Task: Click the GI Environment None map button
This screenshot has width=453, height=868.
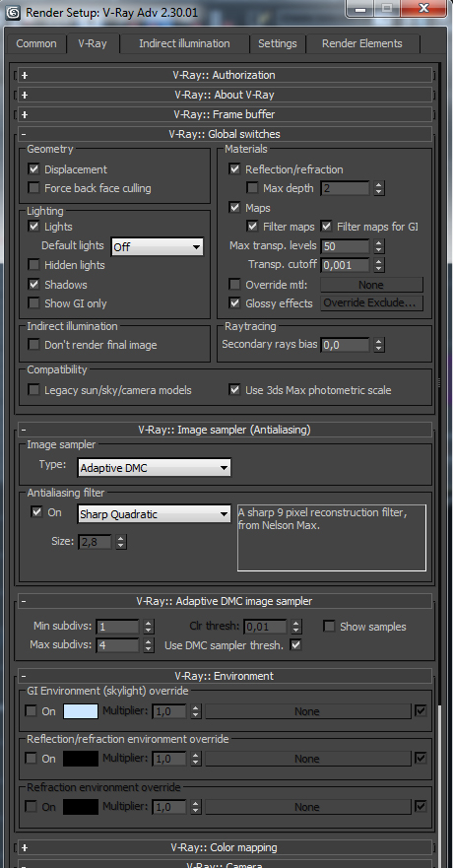Action: (308, 712)
